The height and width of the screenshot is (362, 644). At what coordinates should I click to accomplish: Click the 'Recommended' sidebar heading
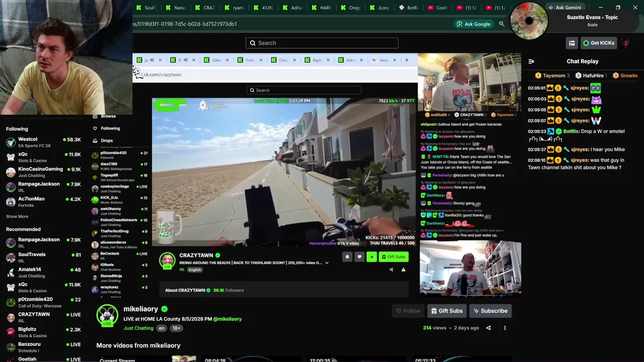(23, 229)
